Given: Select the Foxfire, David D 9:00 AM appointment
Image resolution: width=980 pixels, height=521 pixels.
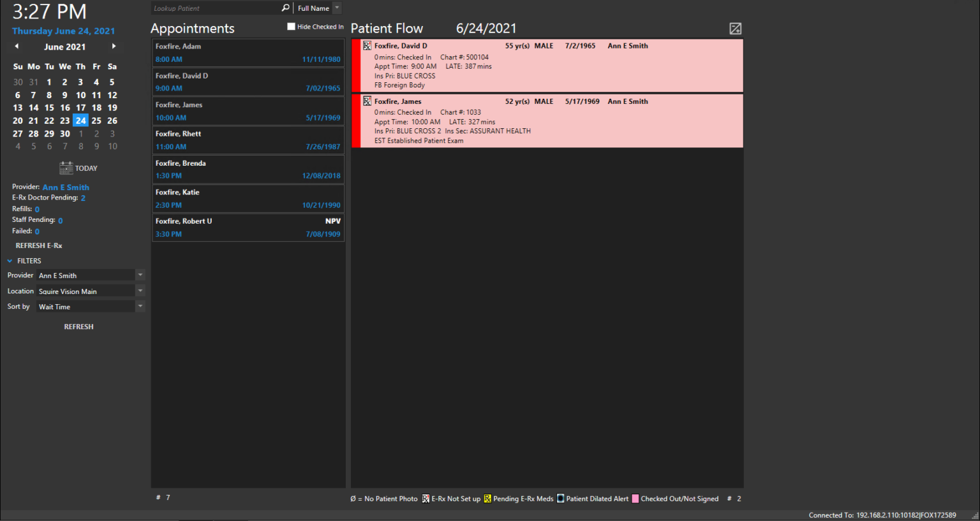Looking at the screenshot, I should pyautogui.click(x=248, y=82).
